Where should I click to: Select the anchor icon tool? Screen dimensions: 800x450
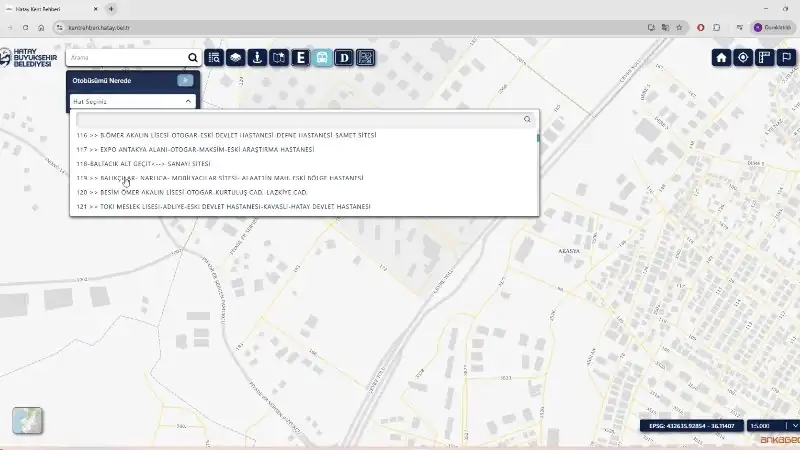[x=257, y=58]
